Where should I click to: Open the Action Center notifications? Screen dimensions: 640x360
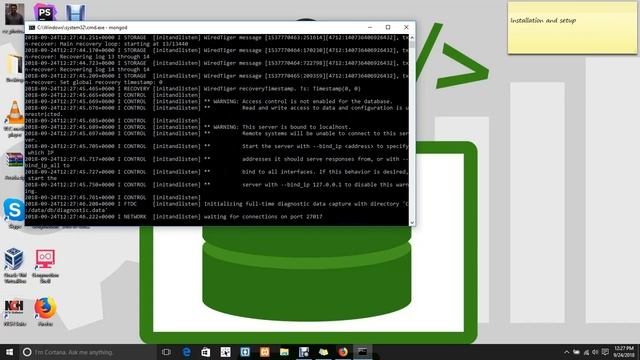click(605, 352)
